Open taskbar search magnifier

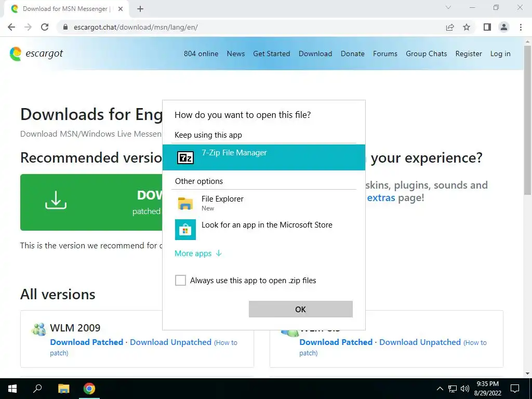point(37,389)
